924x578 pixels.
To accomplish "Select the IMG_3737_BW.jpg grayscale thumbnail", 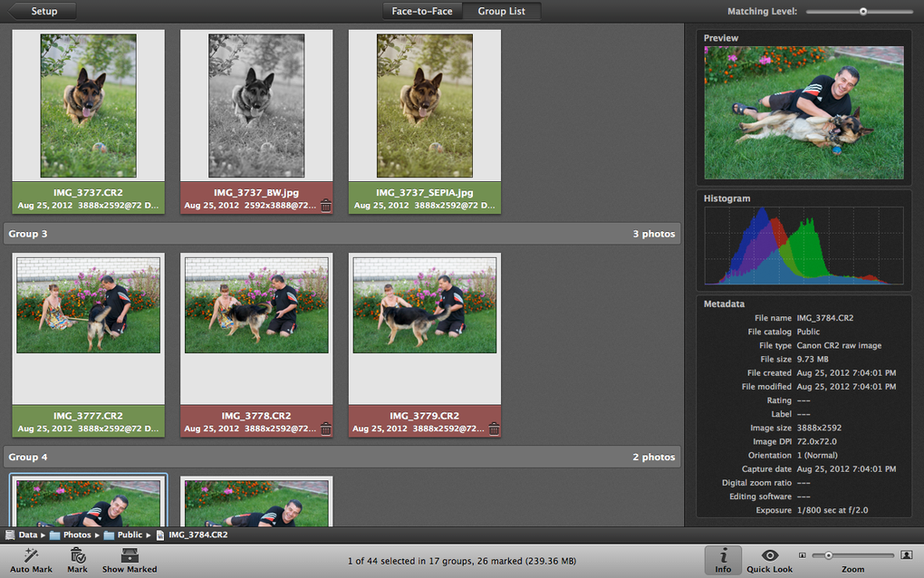I will click(x=256, y=105).
